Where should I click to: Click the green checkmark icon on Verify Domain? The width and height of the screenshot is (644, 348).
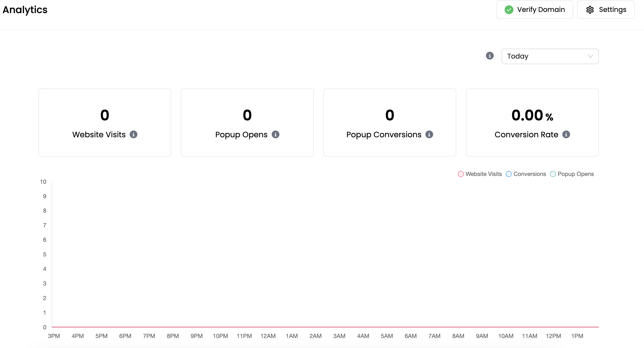pyautogui.click(x=509, y=10)
